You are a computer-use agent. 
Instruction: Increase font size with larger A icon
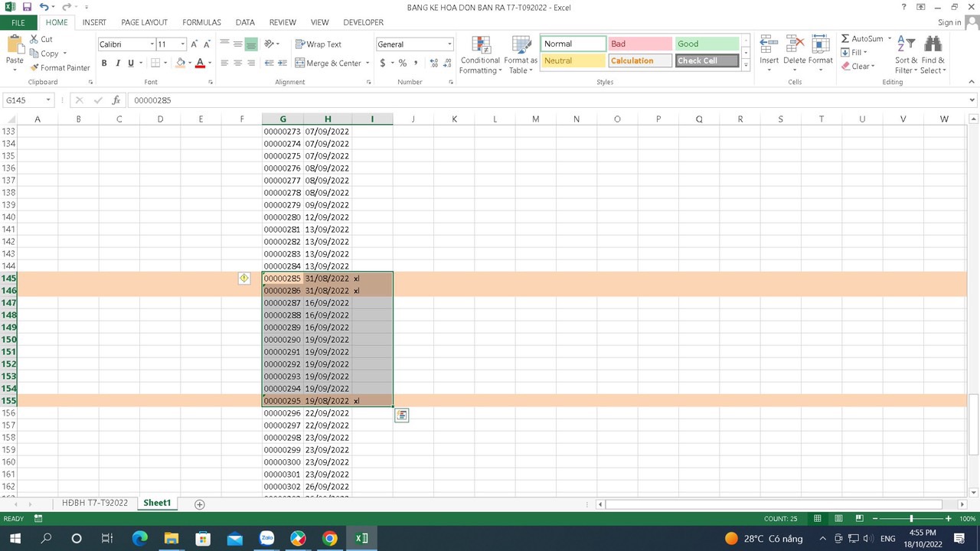pos(194,44)
